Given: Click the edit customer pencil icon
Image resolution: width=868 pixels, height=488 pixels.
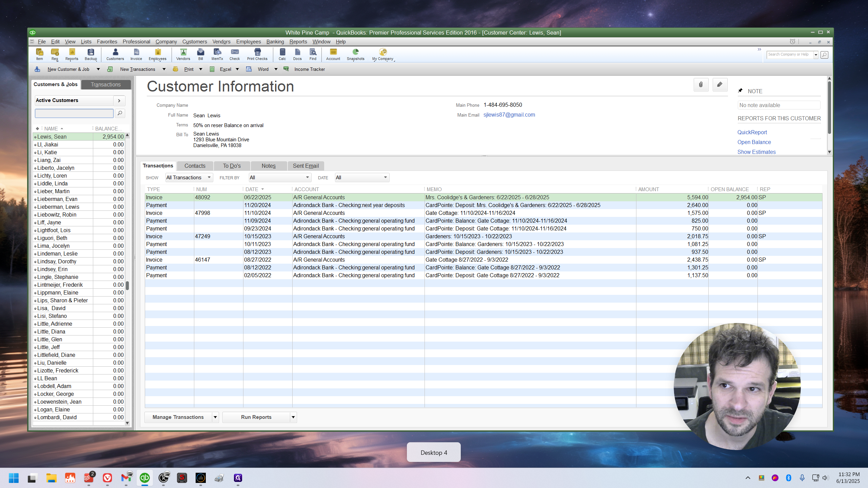Looking at the screenshot, I should click(x=720, y=85).
